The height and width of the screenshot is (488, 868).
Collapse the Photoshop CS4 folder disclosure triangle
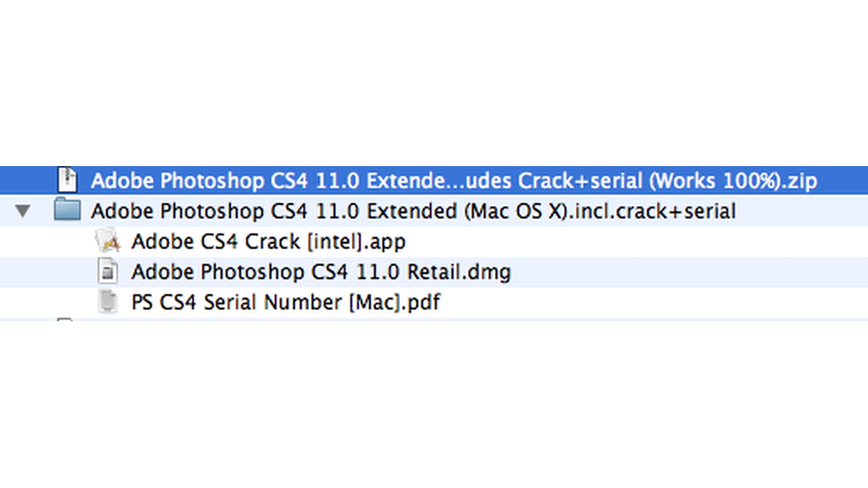23,211
